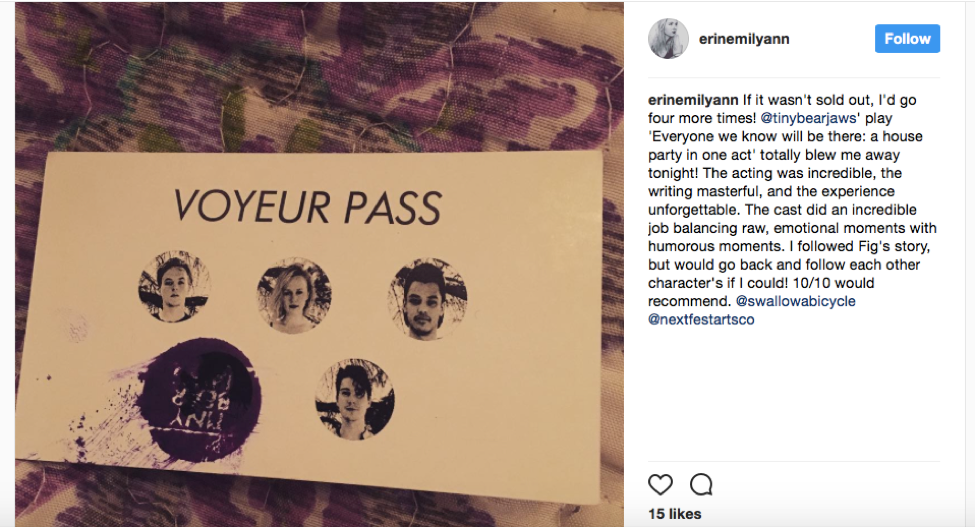Follow erinemilyann with the blue button
The height and width of the screenshot is (527, 975).
pos(907,39)
